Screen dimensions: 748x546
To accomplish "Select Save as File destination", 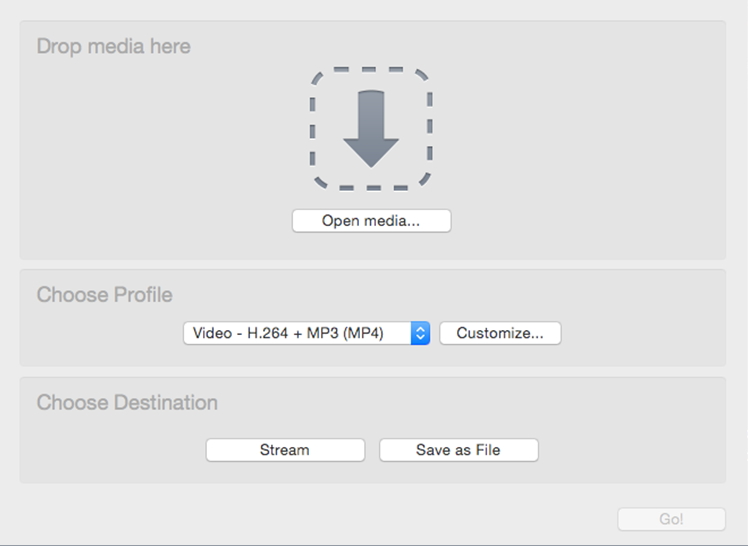I will (458, 450).
